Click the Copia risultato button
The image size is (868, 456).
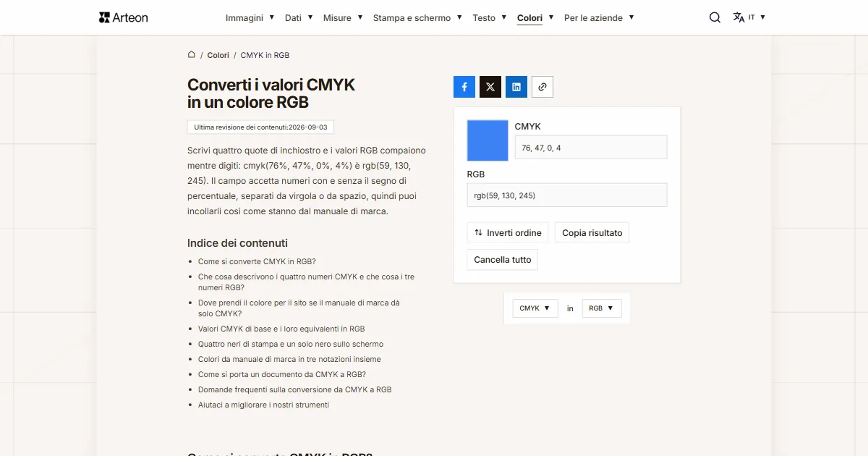pyautogui.click(x=592, y=233)
